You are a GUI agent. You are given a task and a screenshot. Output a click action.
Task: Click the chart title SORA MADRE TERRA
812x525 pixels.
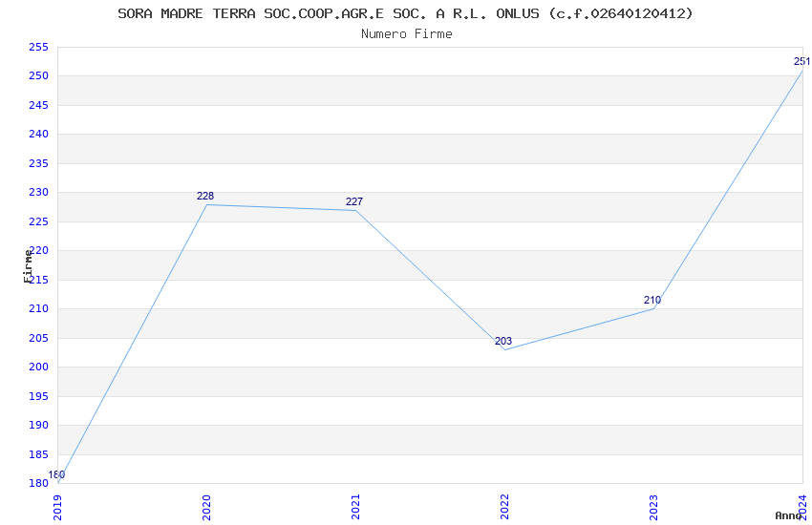click(405, 13)
